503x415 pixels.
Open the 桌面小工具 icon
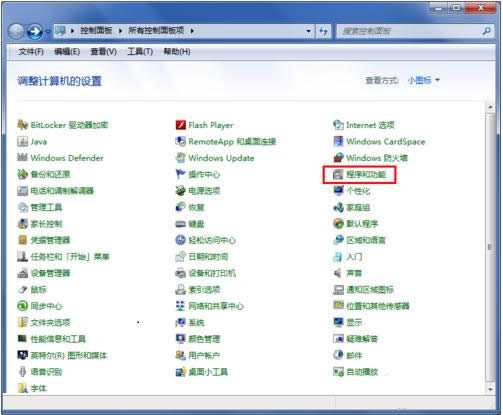point(180,372)
